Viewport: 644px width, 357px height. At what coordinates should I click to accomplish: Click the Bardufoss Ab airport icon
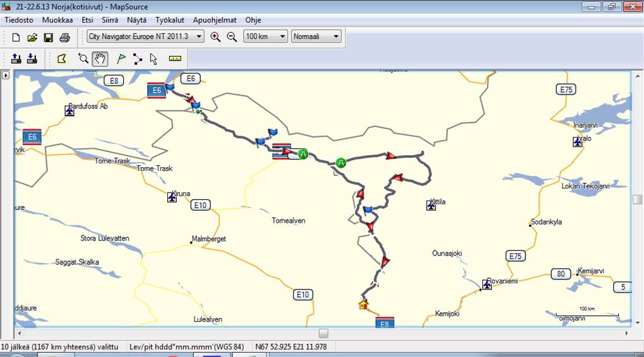click(69, 111)
